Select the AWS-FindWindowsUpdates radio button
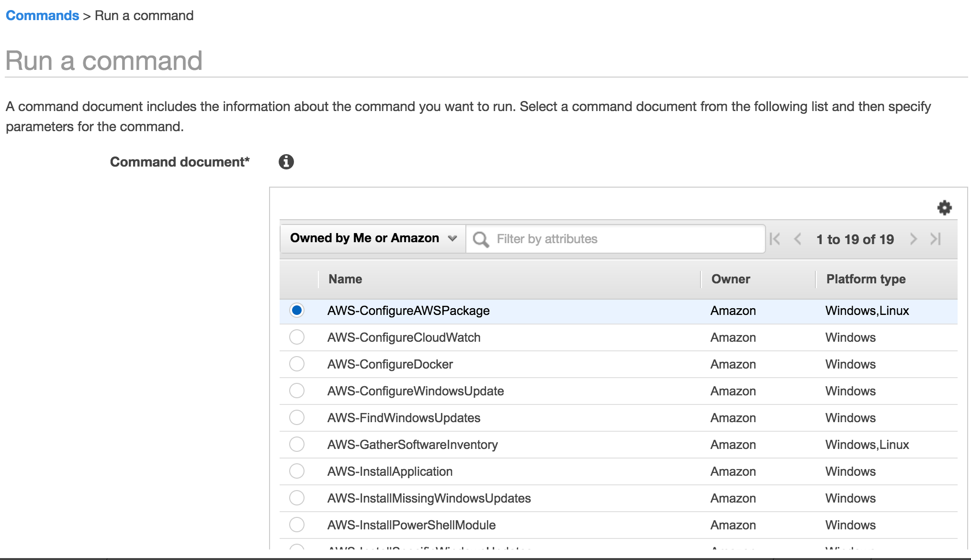The width and height of the screenshot is (971, 560). [297, 417]
